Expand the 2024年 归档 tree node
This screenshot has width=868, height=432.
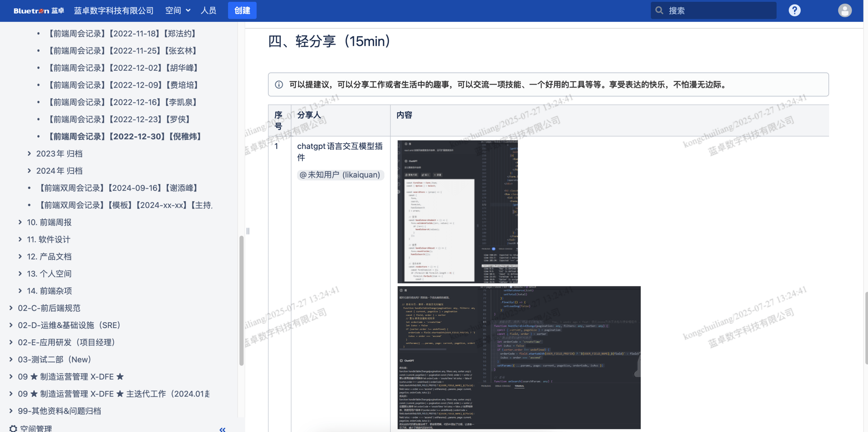(x=29, y=171)
